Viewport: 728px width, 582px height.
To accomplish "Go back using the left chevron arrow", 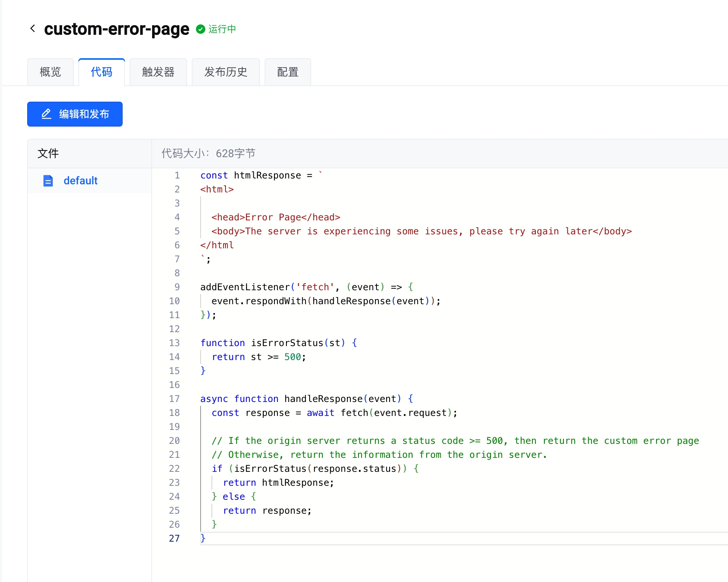I will point(33,29).
